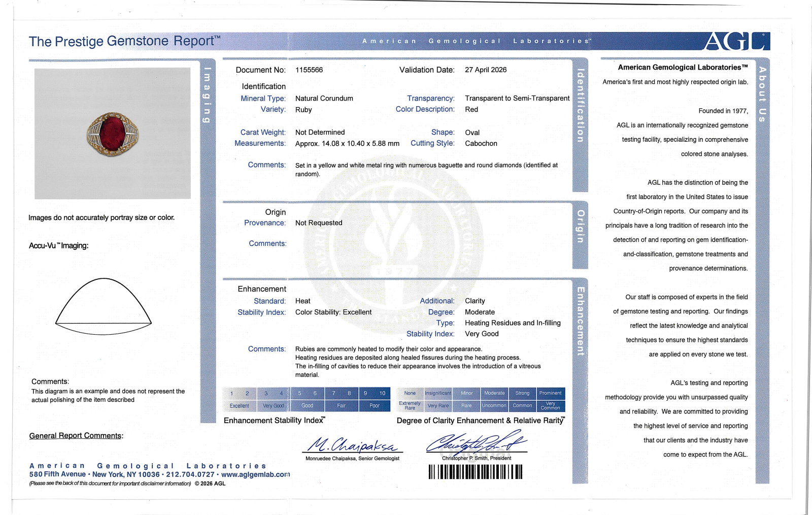812x515 pixels.
Task: Click the ruby ring photo thumbnail
Action: click(x=113, y=133)
